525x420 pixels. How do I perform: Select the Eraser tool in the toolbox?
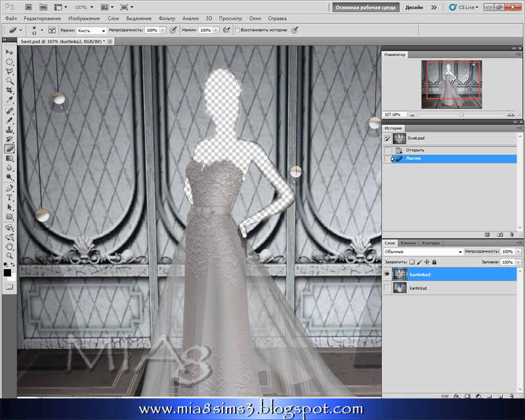pos(9,149)
